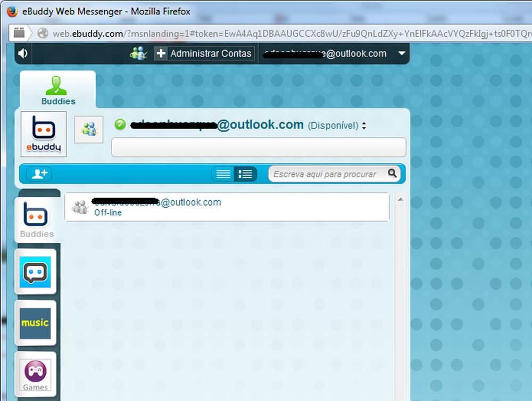This screenshot has height=401, width=532.
Task: Select the Buddies sidebar tab
Action: (35, 218)
